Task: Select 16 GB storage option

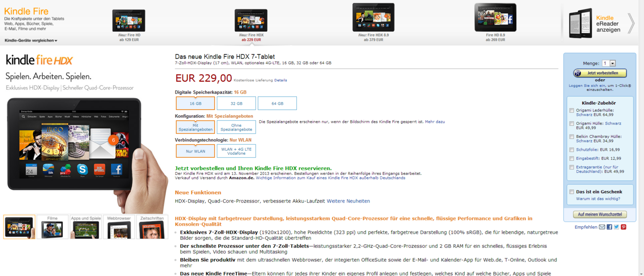Action: pos(195,103)
